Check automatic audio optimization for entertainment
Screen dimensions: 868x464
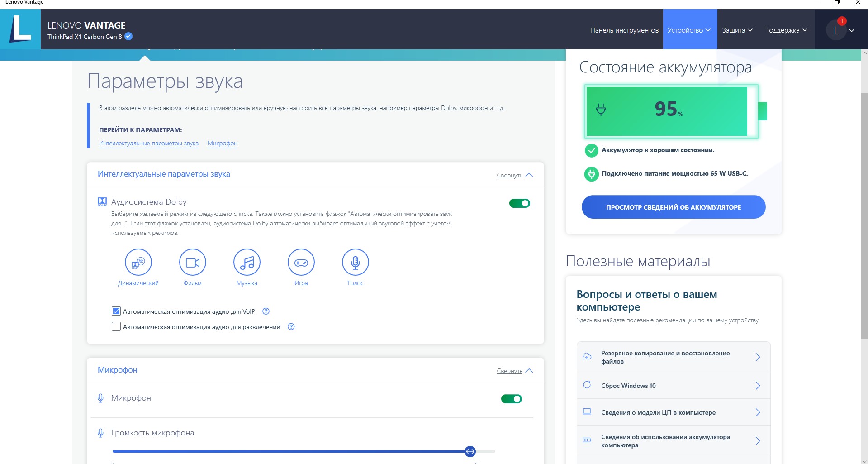tap(116, 326)
